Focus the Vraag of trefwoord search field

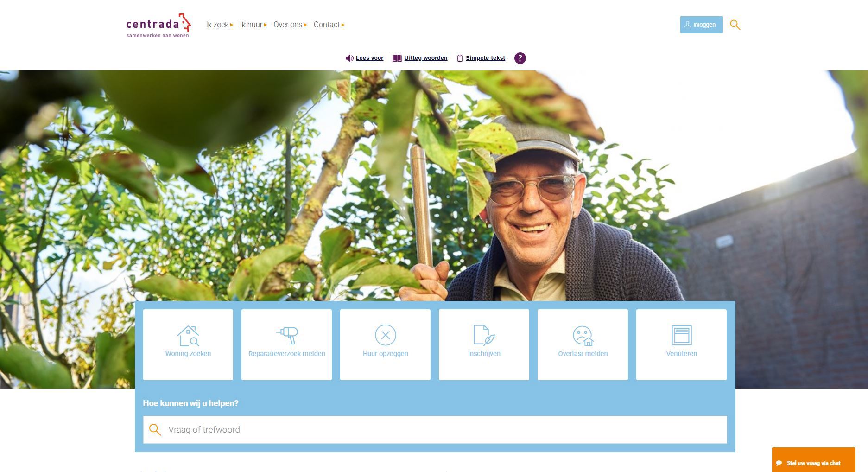435,430
